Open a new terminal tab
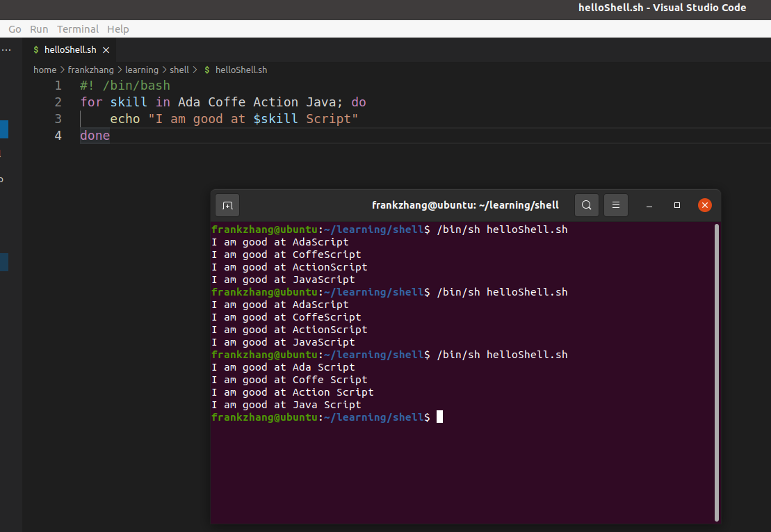This screenshot has height=532, width=771. coord(227,206)
